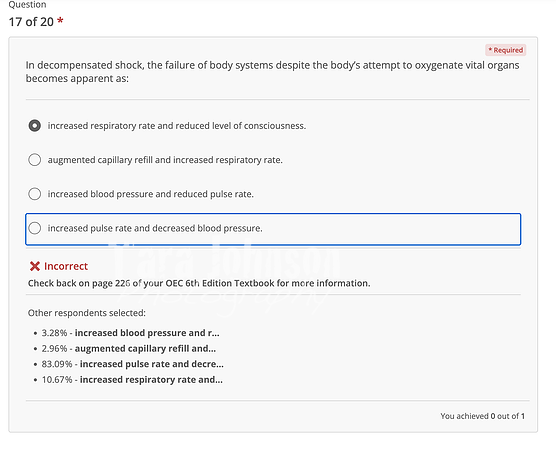Choose augmented capillary refill radio option

tap(34, 160)
